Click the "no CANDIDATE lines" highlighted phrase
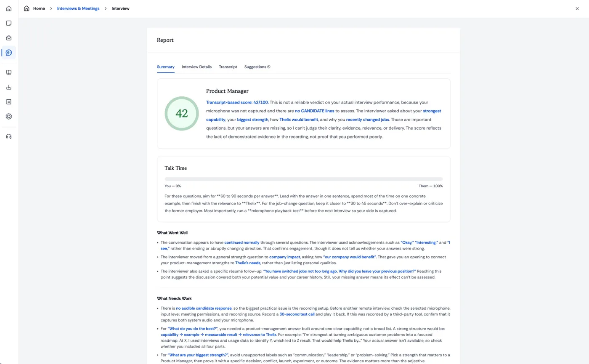Viewport: 589px width, 364px height. (314, 111)
